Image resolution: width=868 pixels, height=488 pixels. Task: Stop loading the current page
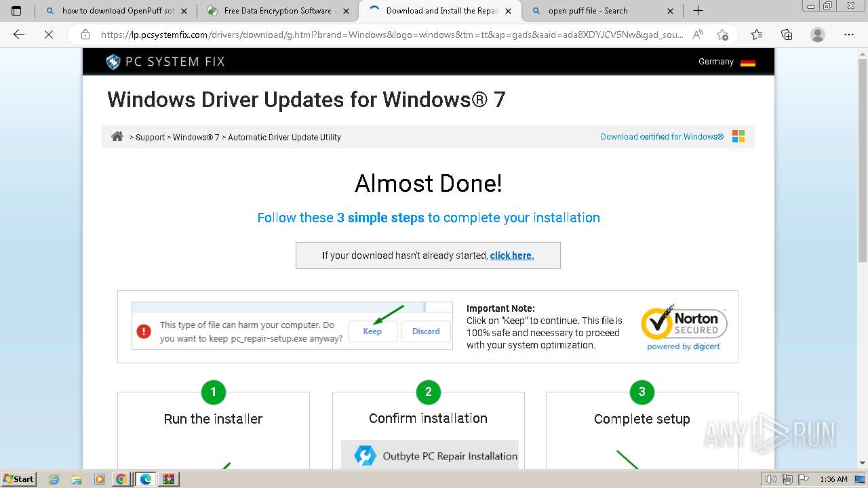[x=49, y=35]
